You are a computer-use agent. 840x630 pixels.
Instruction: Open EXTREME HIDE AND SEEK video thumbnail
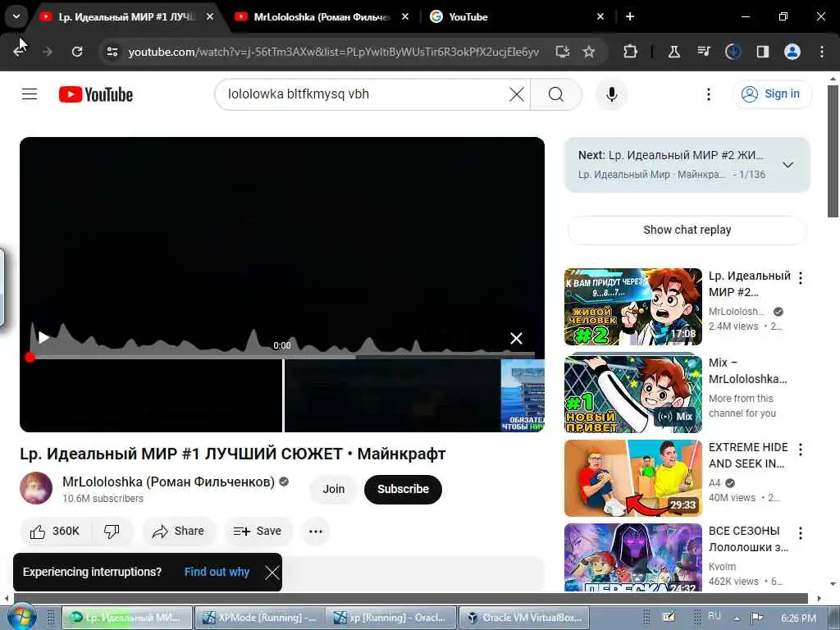[x=632, y=478]
